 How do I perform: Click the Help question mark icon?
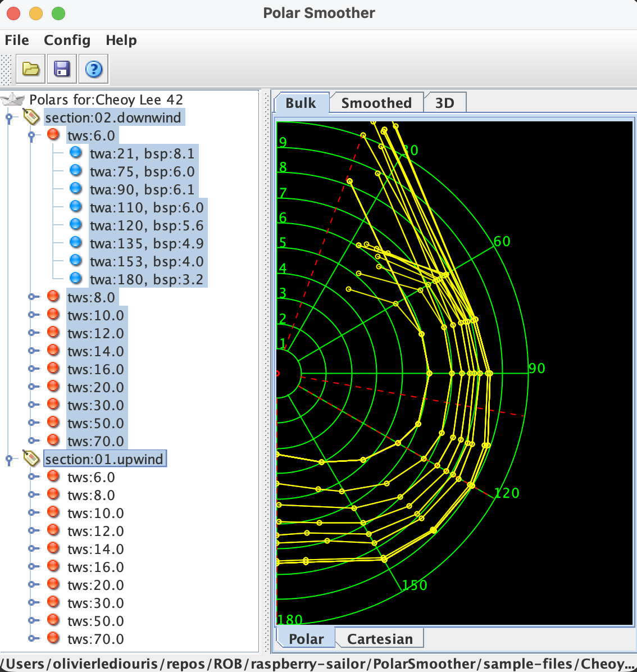[93, 69]
